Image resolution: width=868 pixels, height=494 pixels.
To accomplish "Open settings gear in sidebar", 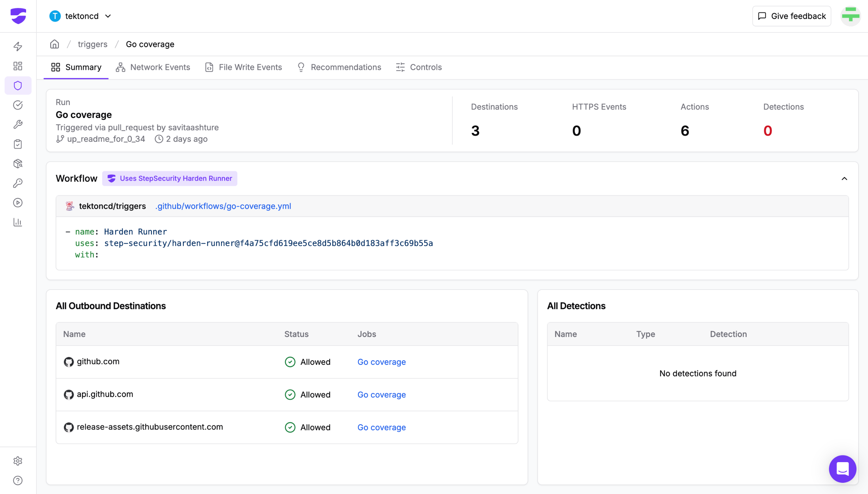I will (x=18, y=461).
